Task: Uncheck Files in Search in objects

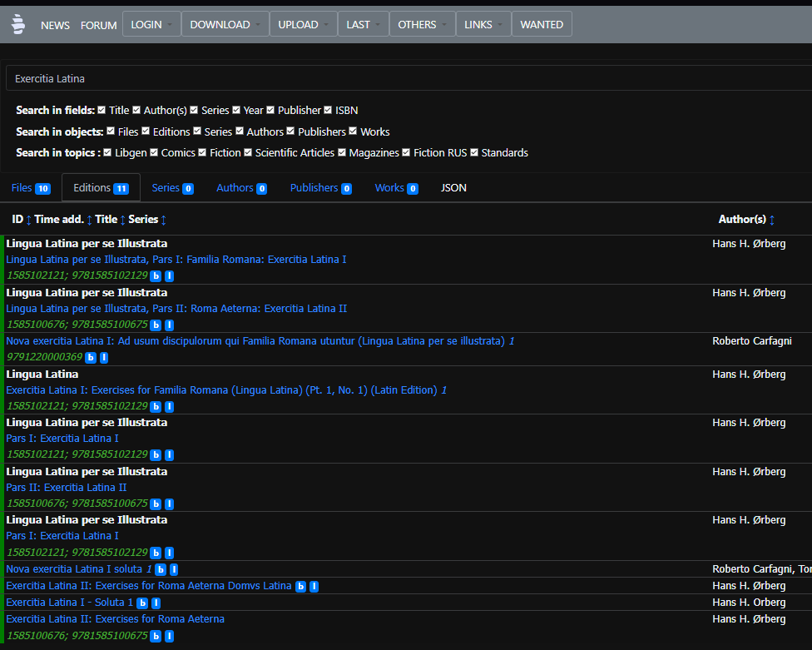Action: click(111, 131)
